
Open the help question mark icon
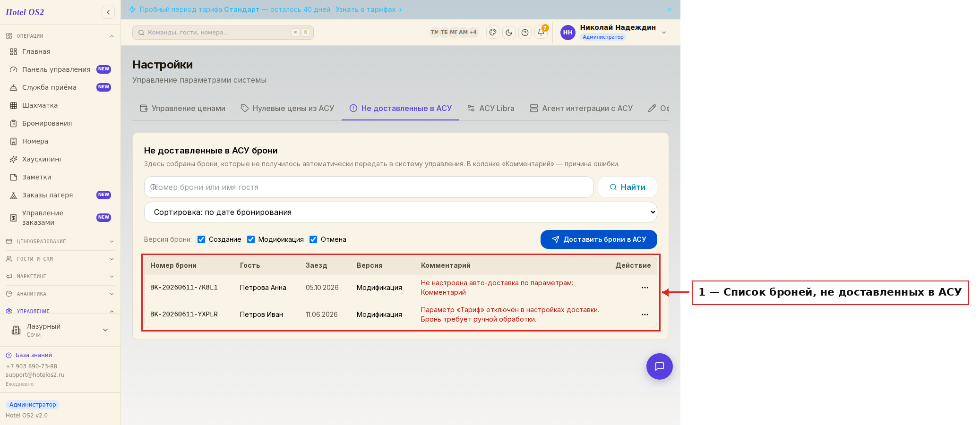(x=525, y=33)
